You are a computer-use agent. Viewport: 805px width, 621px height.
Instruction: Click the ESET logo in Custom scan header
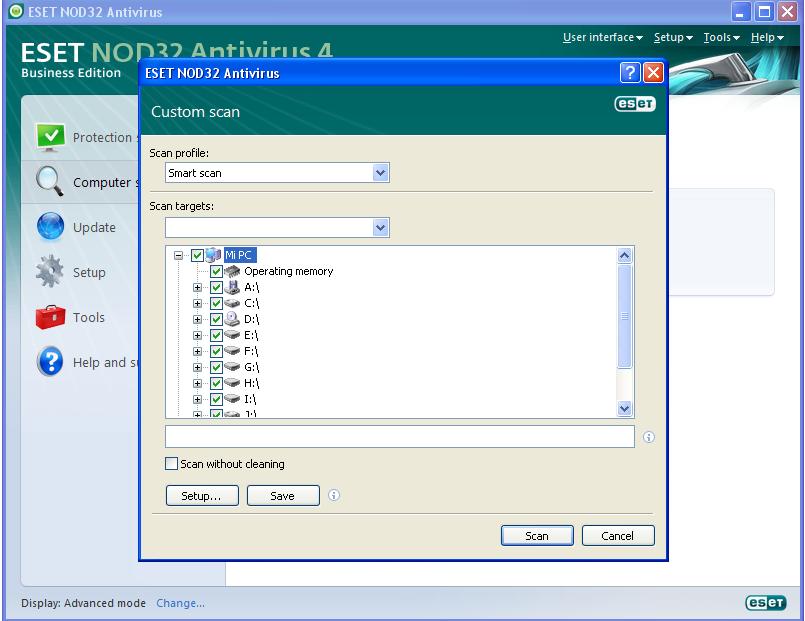click(x=635, y=104)
